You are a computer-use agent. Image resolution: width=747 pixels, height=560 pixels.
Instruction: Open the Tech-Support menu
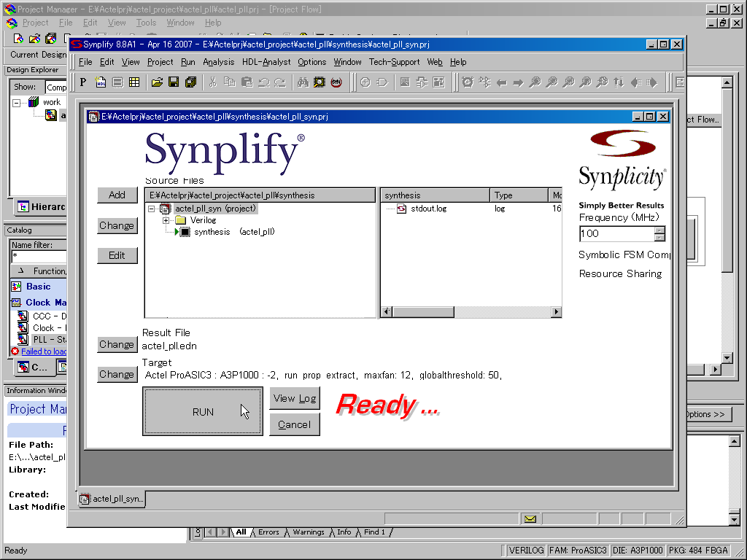(395, 62)
